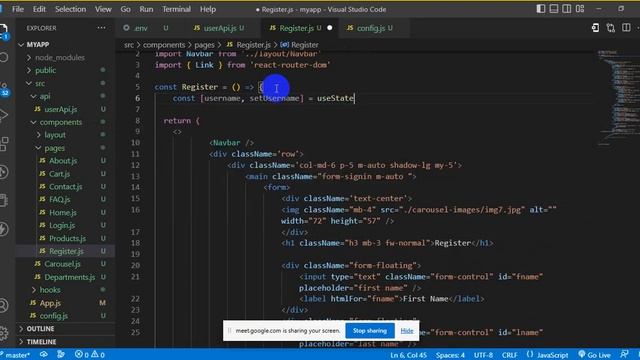The height and width of the screenshot is (360, 640).
Task: Open the Run and Debug view
Action: point(3,116)
